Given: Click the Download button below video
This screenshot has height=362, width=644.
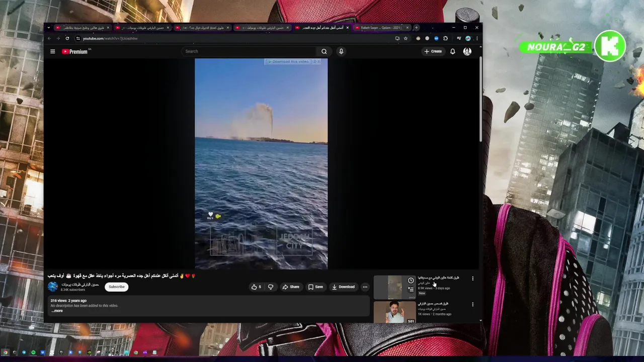Looking at the screenshot, I should [x=343, y=287].
